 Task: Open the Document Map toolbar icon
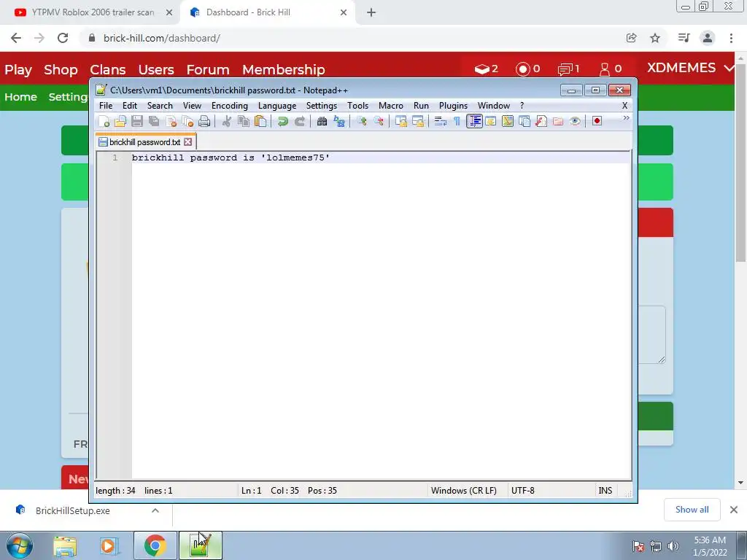(x=508, y=122)
